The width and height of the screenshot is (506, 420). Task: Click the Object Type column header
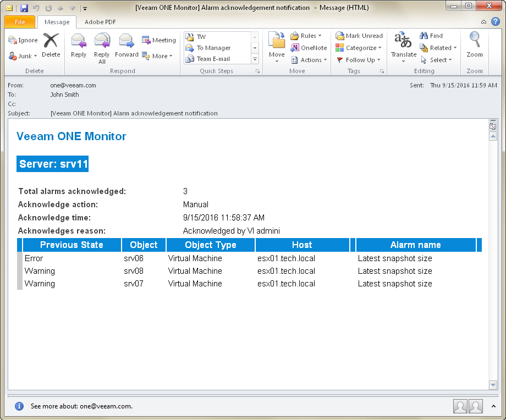coord(211,245)
